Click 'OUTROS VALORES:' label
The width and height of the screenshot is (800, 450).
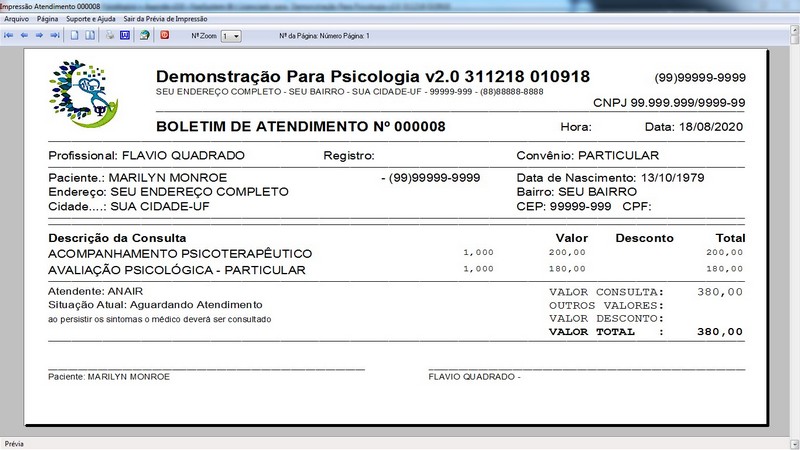tap(607, 306)
